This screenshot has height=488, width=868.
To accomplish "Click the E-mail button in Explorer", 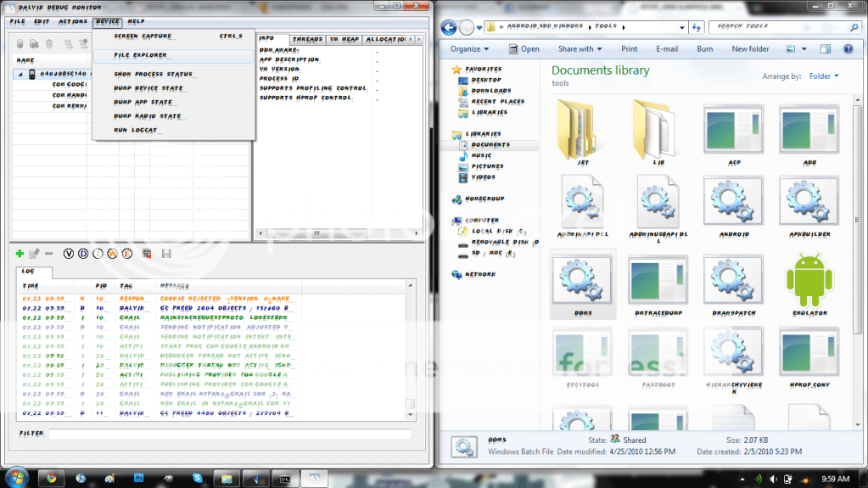I will pos(667,48).
